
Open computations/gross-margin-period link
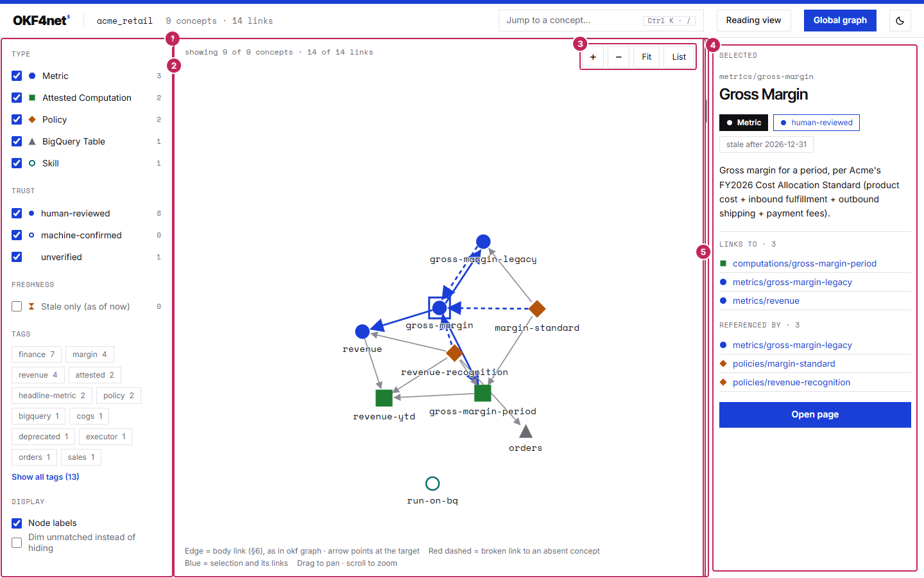click(x=805, y=263)
